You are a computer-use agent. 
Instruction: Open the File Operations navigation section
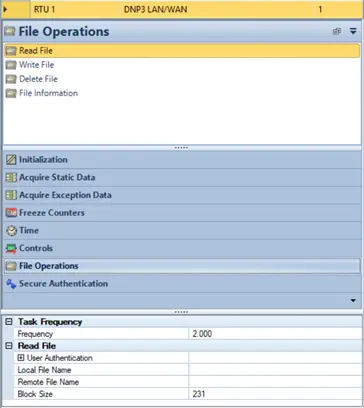[x=182, y=266]
